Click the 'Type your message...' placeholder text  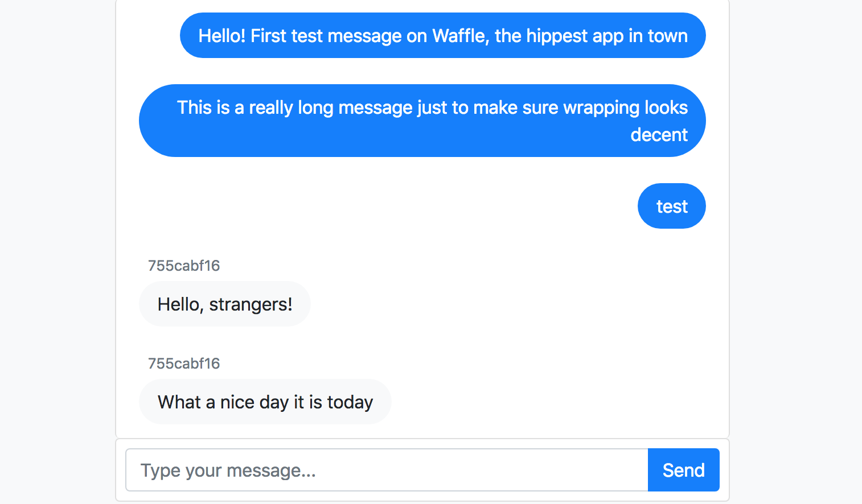pos(228,470)
